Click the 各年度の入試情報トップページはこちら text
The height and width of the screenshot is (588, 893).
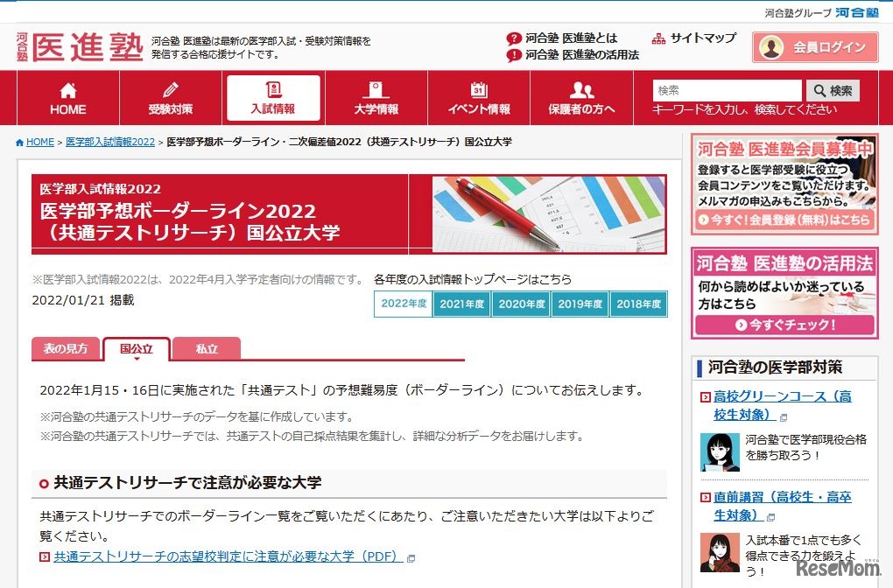click(x=473, y=279)
